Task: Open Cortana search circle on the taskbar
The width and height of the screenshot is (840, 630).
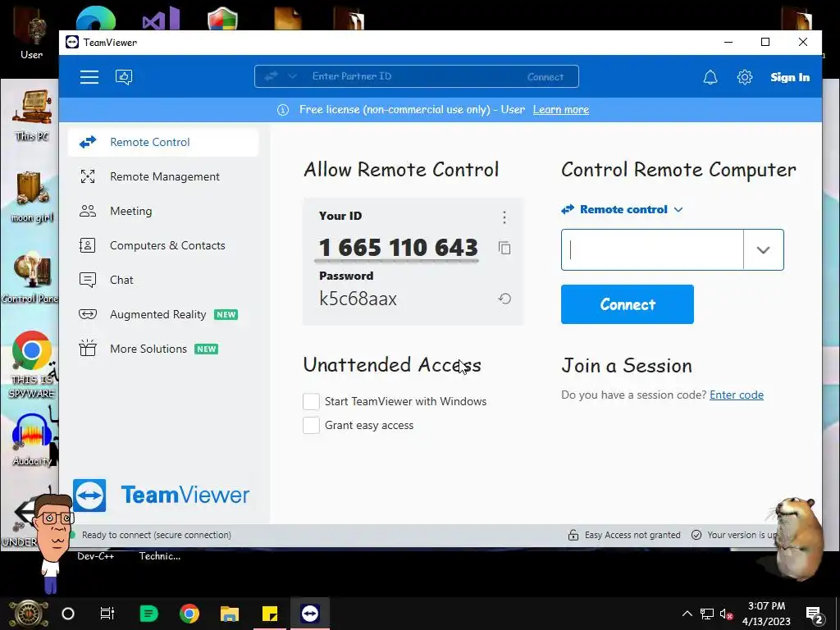Action: pos(68,614)
